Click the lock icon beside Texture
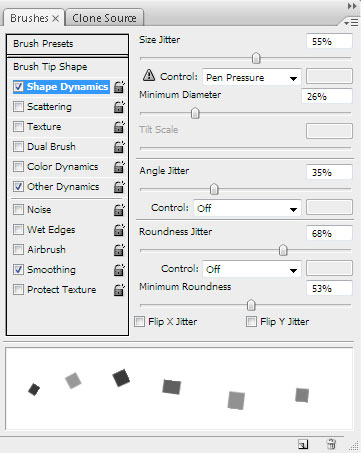The image size is (361, 453). click(119, 127)
